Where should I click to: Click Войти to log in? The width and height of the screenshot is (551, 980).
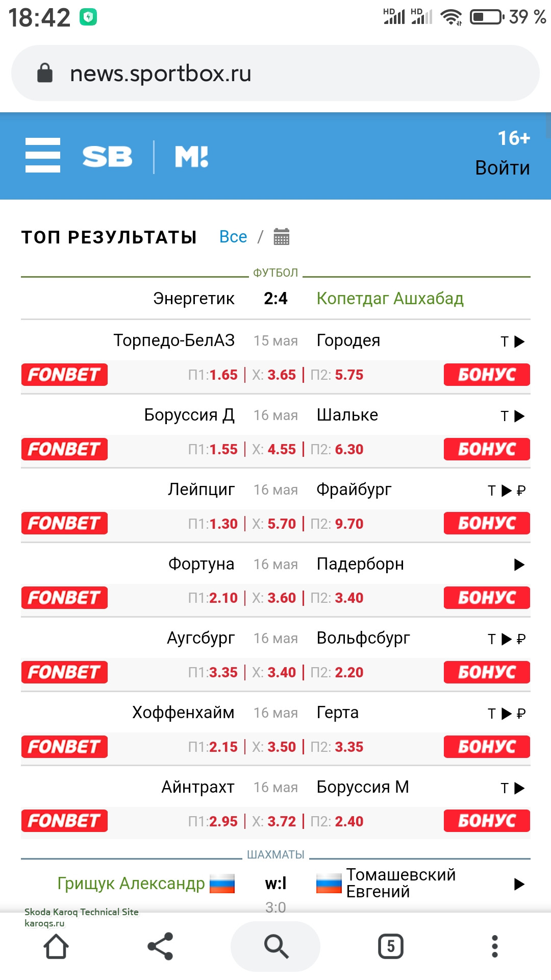[x=502, y=168]
